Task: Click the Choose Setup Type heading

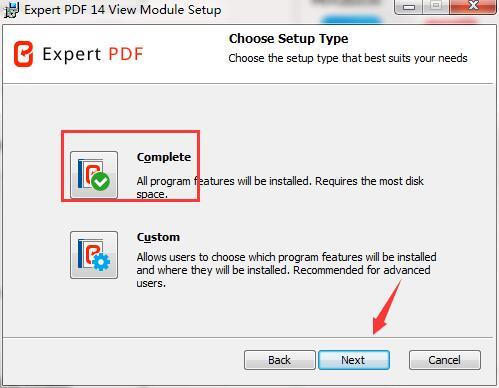Action: [x=289, y=39]
